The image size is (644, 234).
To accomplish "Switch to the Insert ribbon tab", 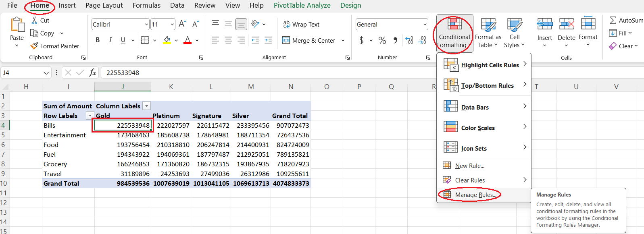I will point(67,5).
